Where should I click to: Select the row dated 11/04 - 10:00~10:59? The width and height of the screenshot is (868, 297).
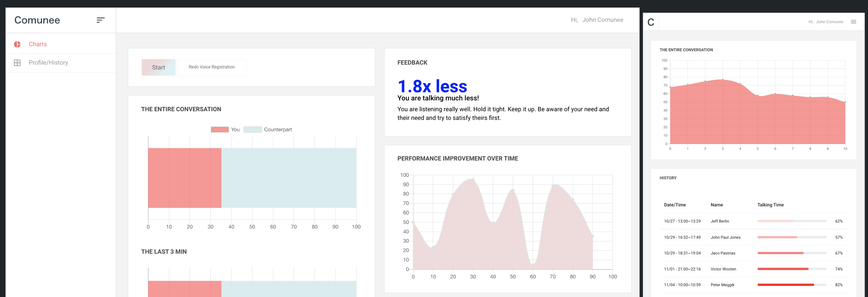coord(754,285)
